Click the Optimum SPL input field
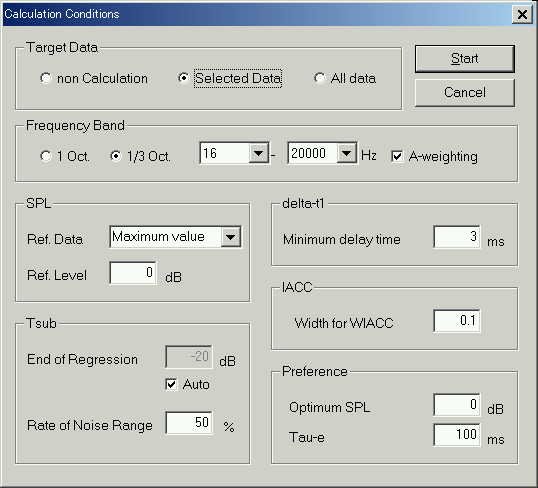 tap(457, 405)
